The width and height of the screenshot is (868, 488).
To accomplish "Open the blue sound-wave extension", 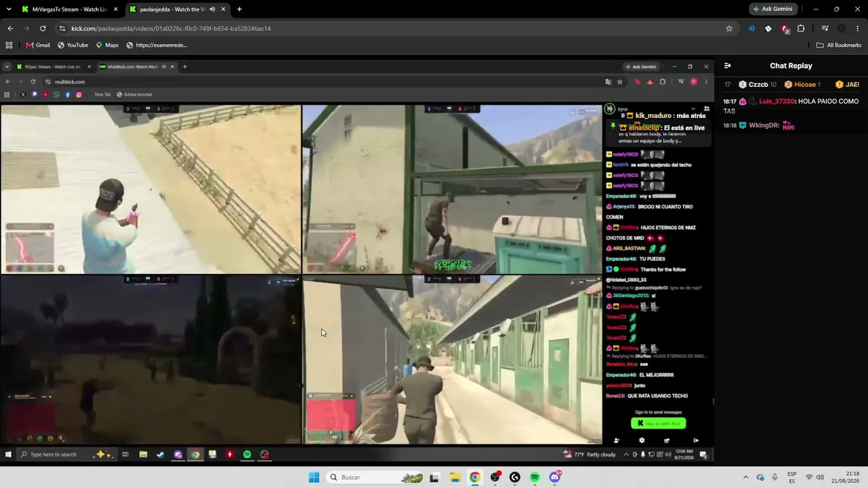I will click(751, 28).
